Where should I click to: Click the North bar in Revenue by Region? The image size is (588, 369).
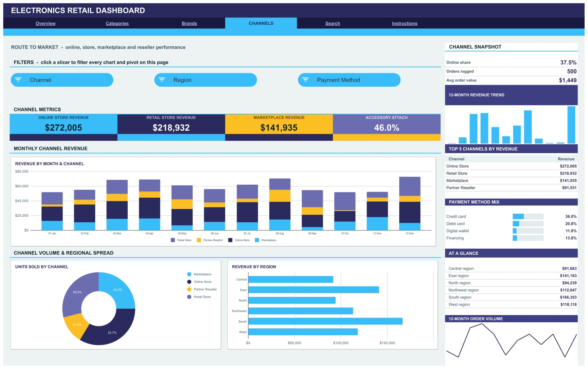(292, 300)
